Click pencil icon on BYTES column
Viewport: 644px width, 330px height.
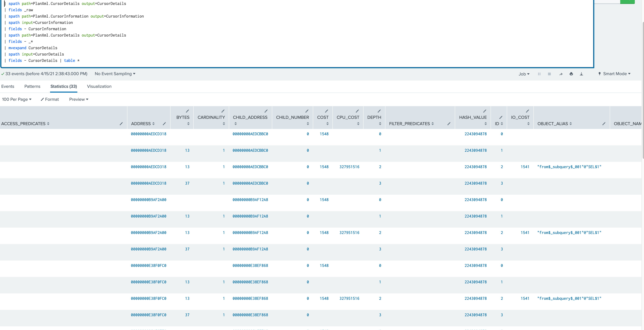pos(187,111)
